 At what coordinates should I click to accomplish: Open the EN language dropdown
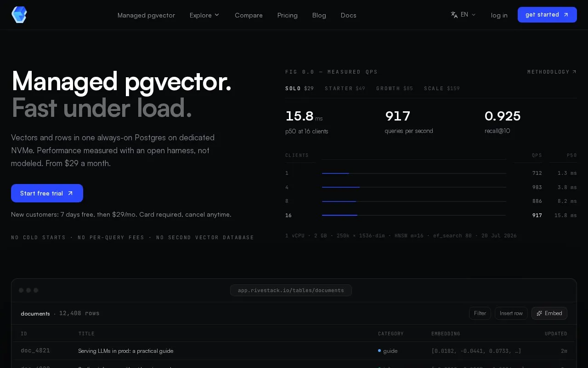(464, 15)
